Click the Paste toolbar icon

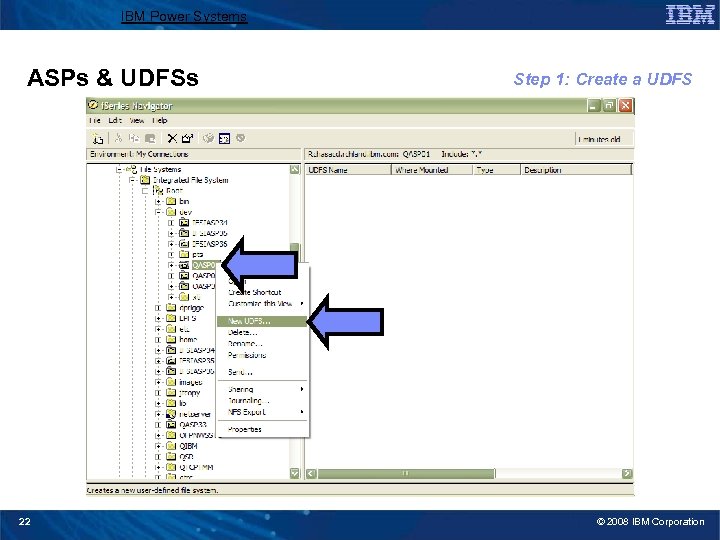(x=150, y=138)
